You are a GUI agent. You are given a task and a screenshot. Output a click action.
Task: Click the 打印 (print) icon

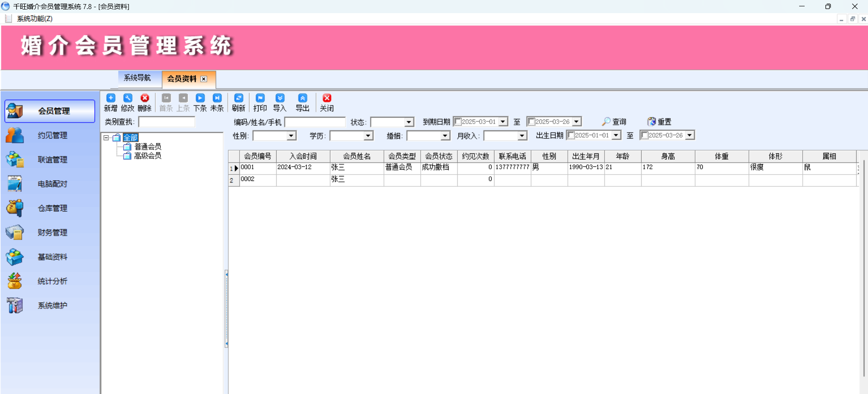click(x=260, y=102)
